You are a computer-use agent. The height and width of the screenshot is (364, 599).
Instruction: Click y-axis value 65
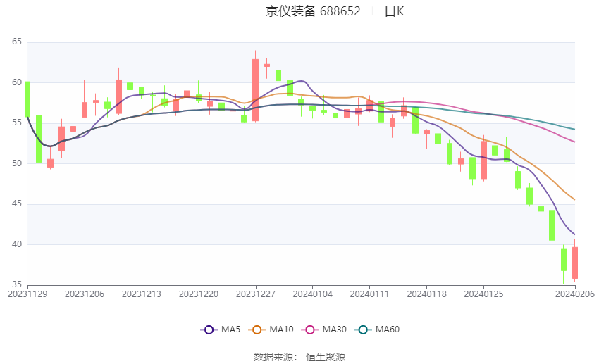coord(17,42)
